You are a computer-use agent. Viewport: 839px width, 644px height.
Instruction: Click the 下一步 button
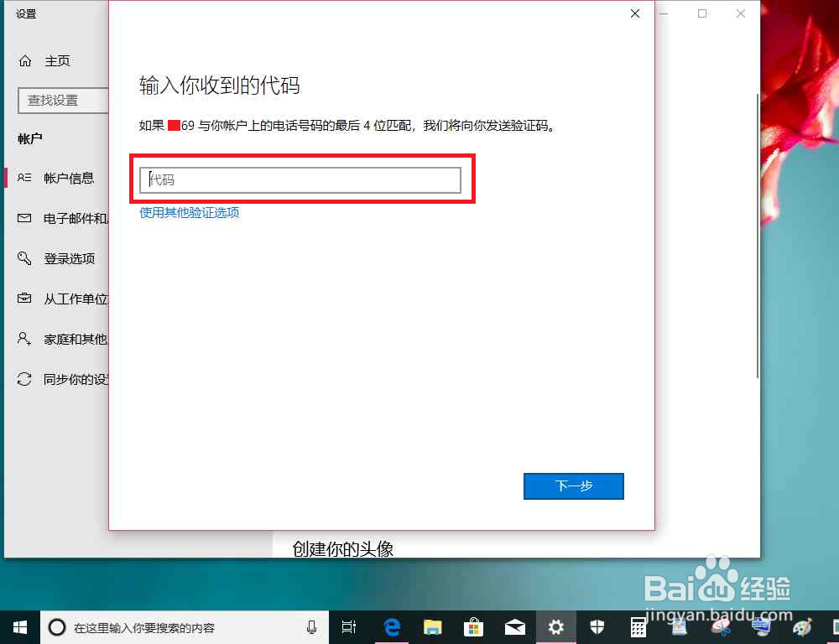[574, 486]
